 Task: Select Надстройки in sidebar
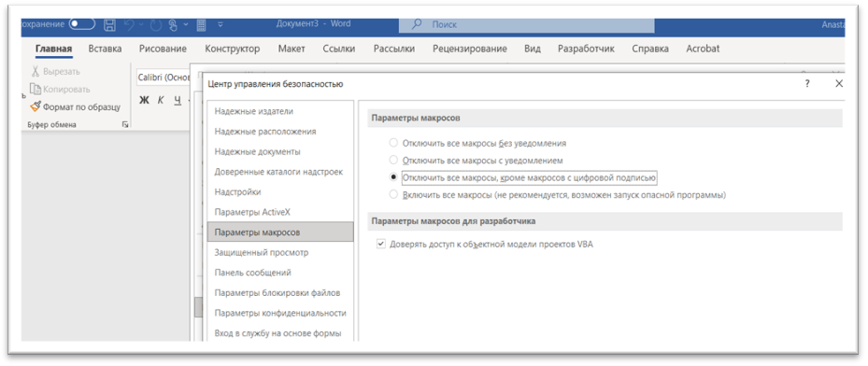[280, 191]
